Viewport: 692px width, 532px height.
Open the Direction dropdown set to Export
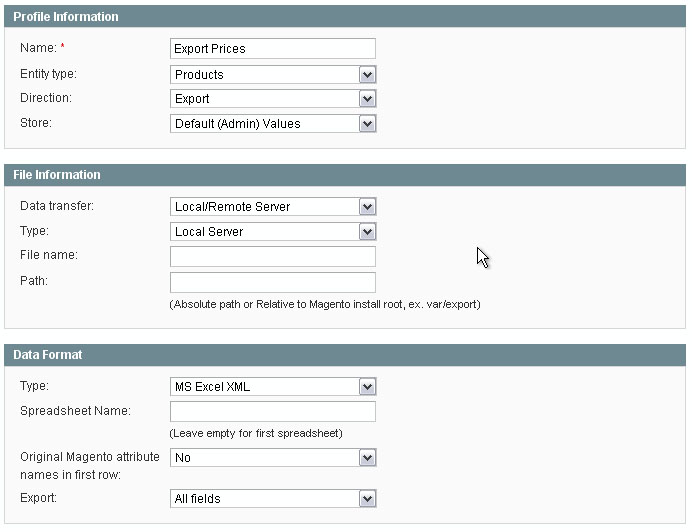coord(273,98)
